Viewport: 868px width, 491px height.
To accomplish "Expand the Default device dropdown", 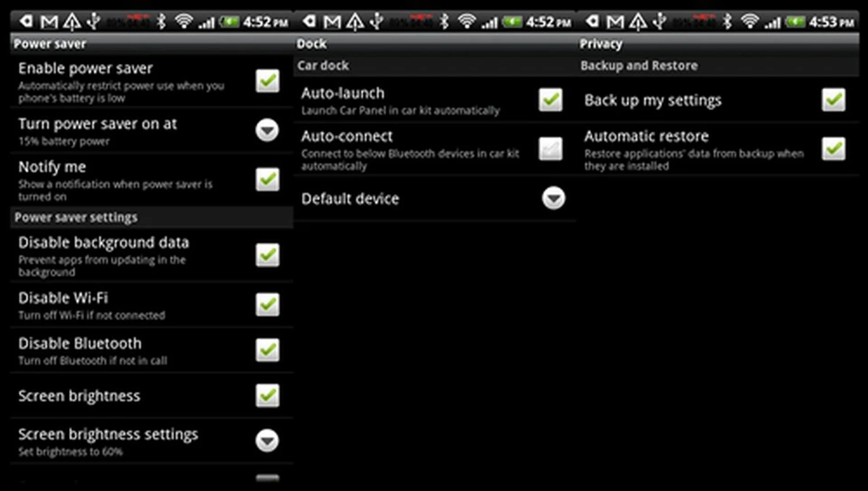I will (x=553, y=198).
